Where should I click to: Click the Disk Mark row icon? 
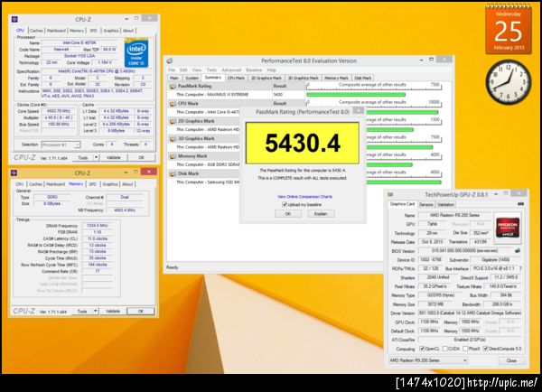[173, 173]
